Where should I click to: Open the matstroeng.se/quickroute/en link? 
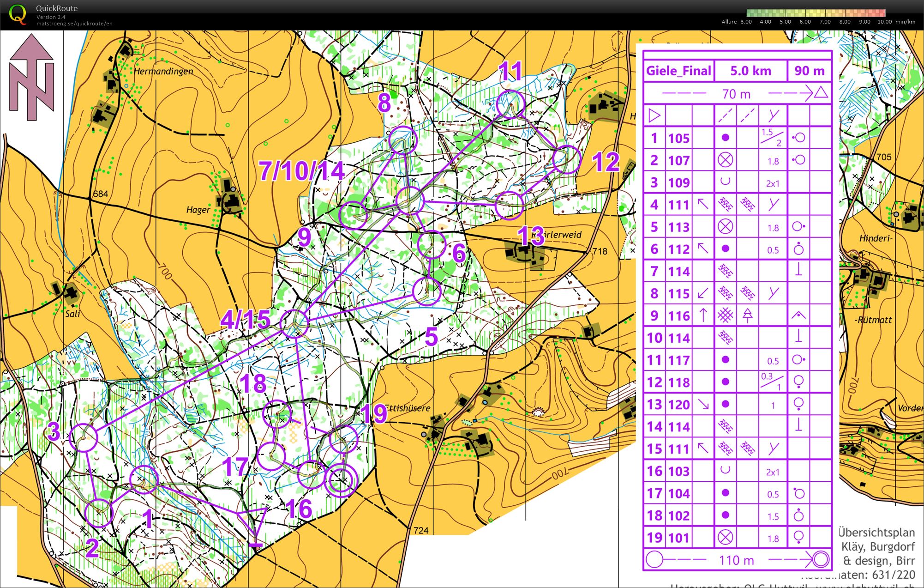tap(74, 24)
